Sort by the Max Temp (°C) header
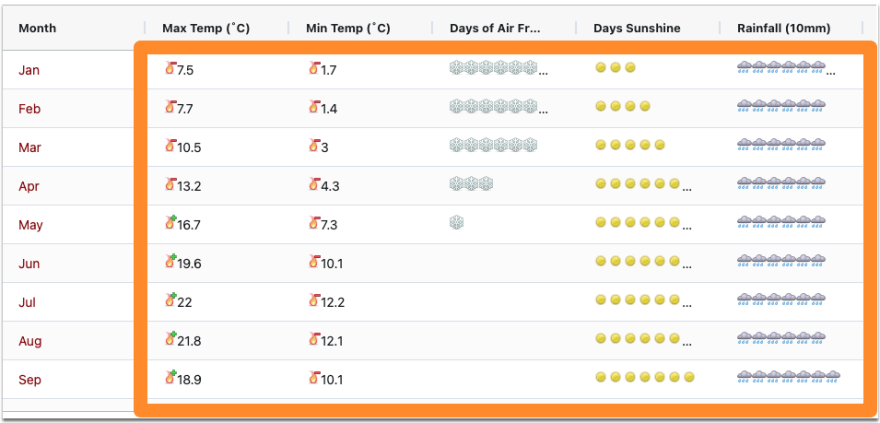Viewport: 880px width, 423px height. pyautogui.click(x=206, y=28)
